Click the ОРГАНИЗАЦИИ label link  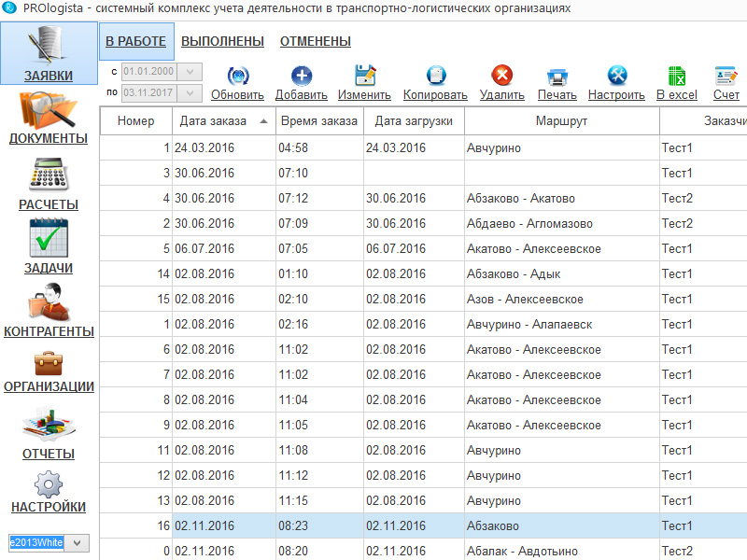coord(49,386)
